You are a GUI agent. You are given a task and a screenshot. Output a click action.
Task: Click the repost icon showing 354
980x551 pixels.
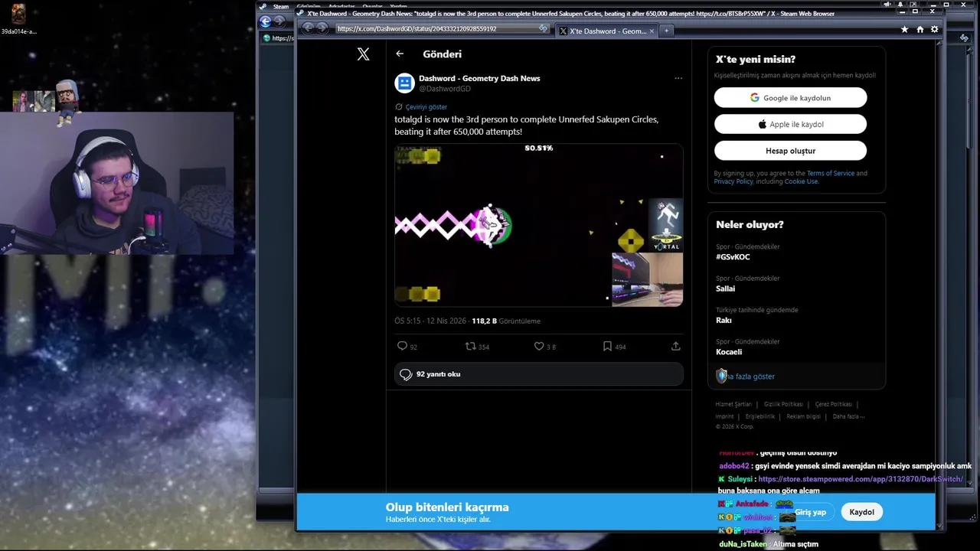(471, 346)
